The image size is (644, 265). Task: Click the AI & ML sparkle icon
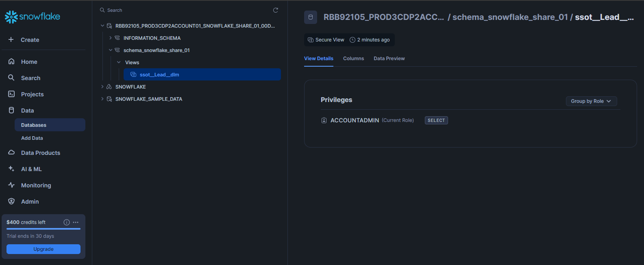11,169
